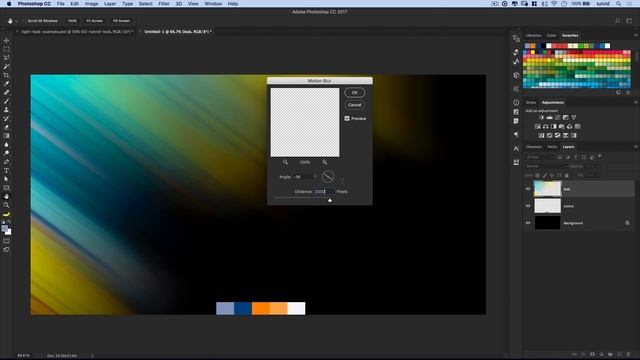This screenshot has height=360, width=640.
Task: Hide the top blur layer
Action: click(x=528, y=189)
